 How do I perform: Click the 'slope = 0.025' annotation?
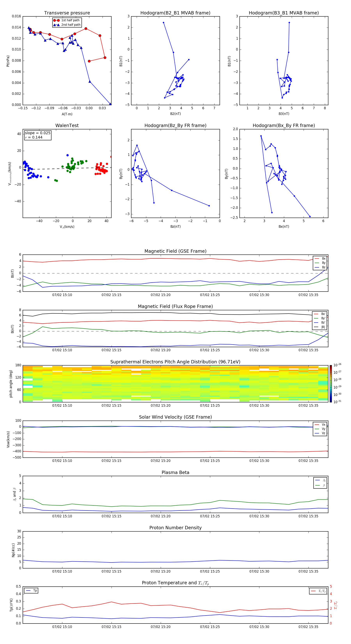[x=37, y=133]
